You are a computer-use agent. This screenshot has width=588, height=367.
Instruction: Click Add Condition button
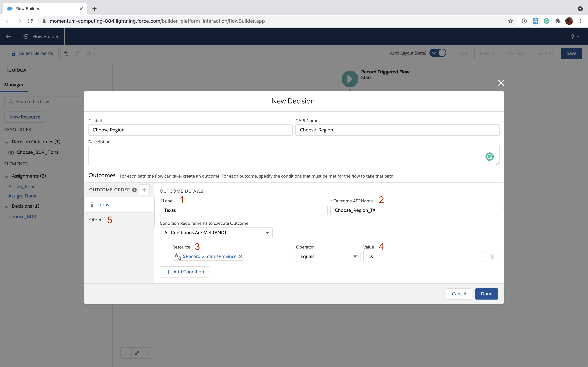tap(185, 272)
